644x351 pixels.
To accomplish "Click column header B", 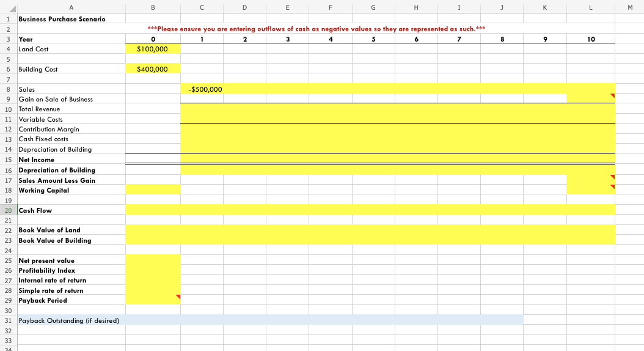I will (153, 7).
